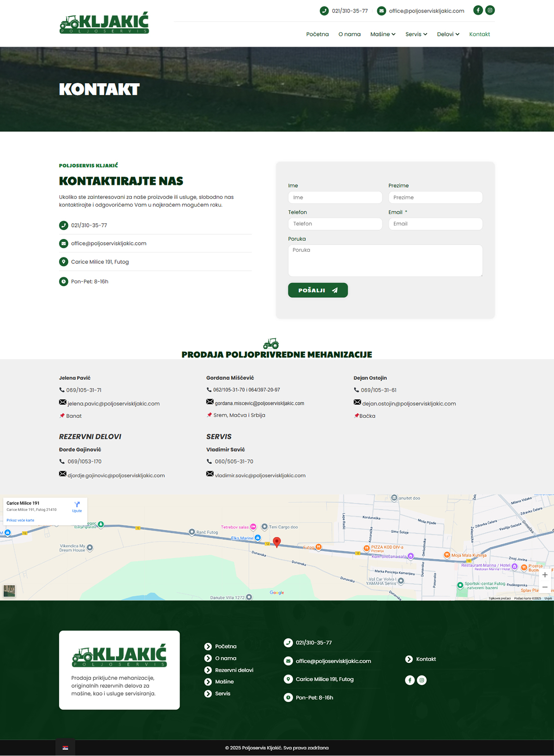Click the Kljakić Poljoservis header logo

coord(104,23)
